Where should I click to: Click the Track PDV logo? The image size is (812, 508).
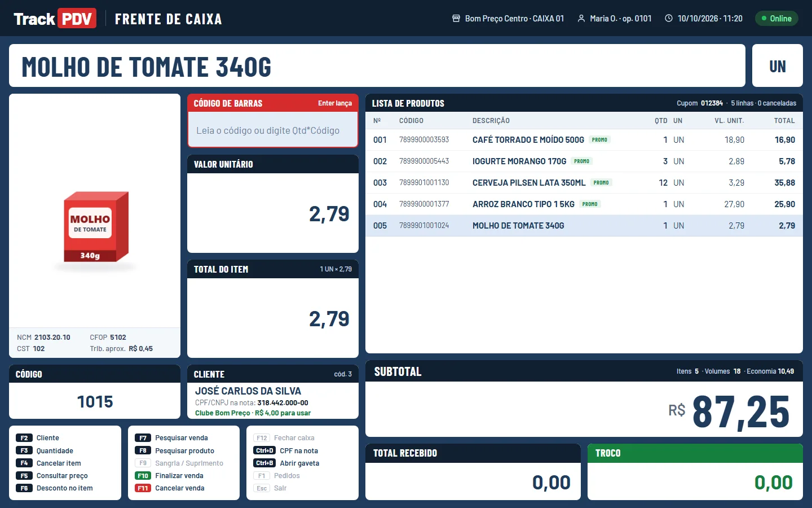point(55,19)
